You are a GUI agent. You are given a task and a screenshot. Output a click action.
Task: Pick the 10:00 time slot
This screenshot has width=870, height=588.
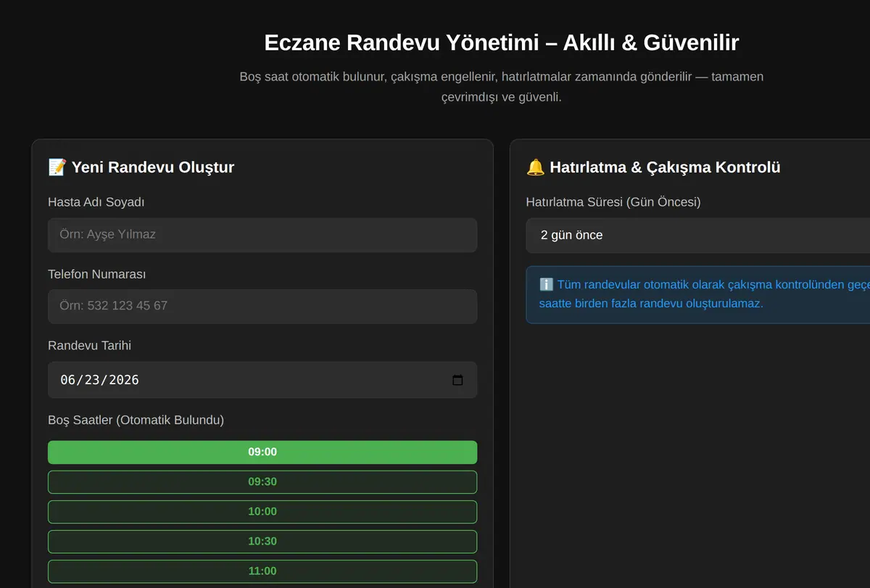tap(262, 512)
